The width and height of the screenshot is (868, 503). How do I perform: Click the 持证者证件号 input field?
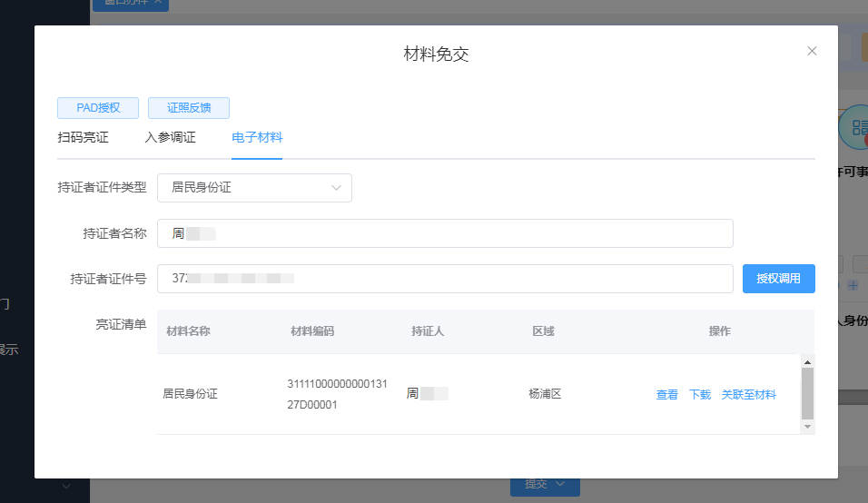[x=445, y=279]
